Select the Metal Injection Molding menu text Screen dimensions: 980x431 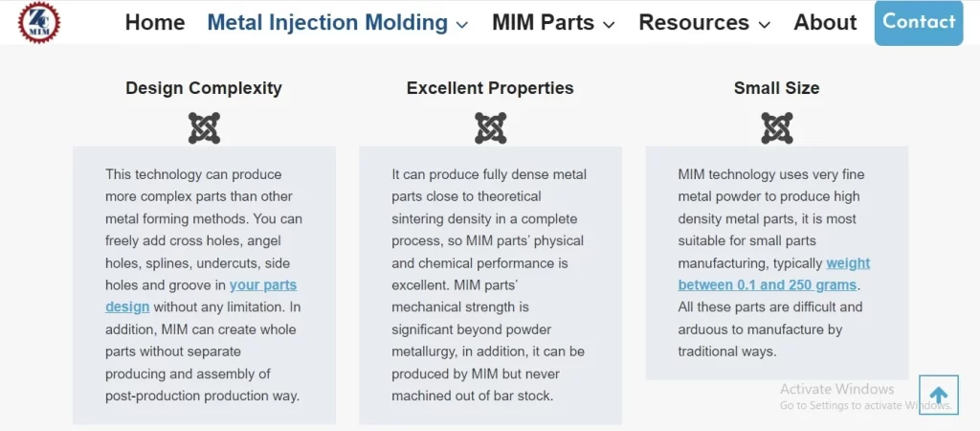pyautogui.click(x=327, y=22)
